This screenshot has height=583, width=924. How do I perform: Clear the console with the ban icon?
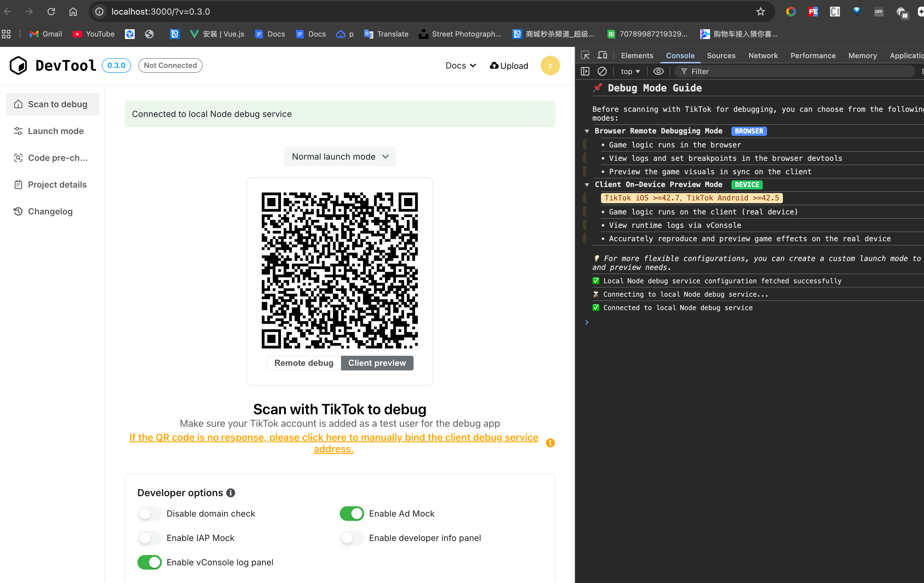(602, 71)
